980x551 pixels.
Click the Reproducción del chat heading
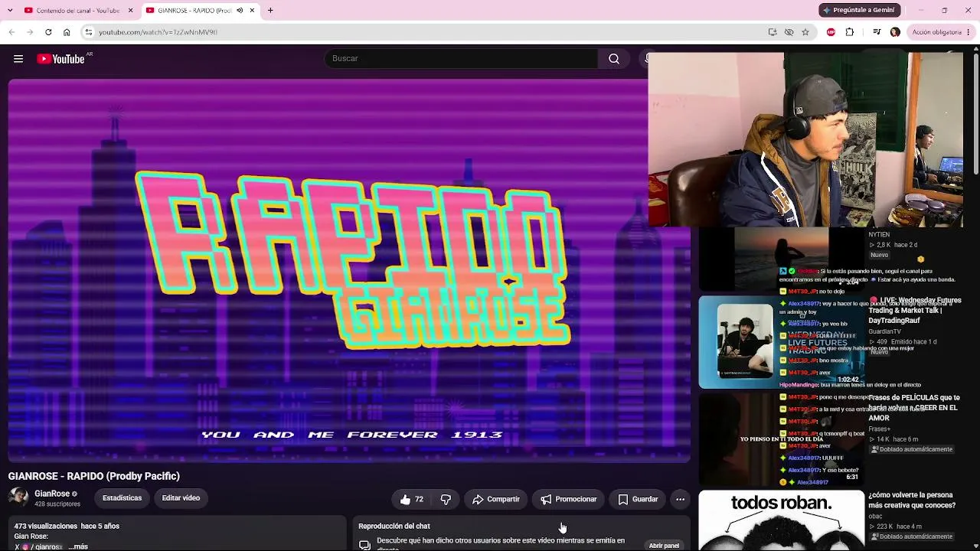(394, 527)
